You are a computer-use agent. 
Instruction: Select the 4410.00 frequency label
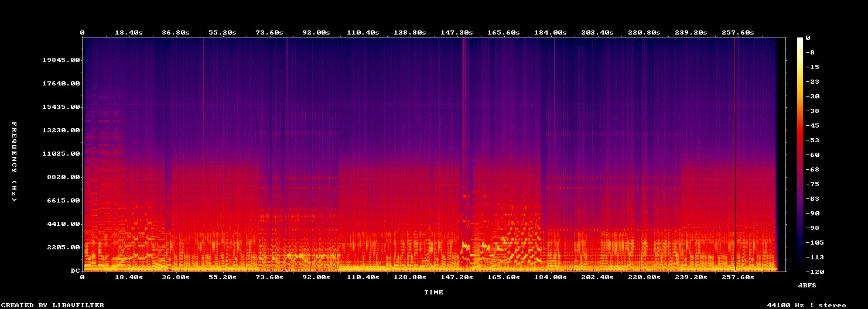pos(63,224)
